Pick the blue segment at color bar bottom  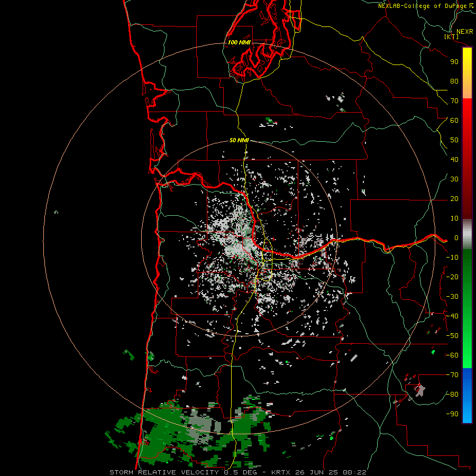coord(467,396)
